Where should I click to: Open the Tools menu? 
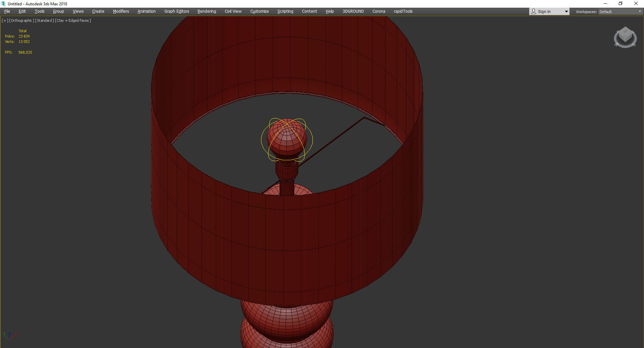(40, 11)
